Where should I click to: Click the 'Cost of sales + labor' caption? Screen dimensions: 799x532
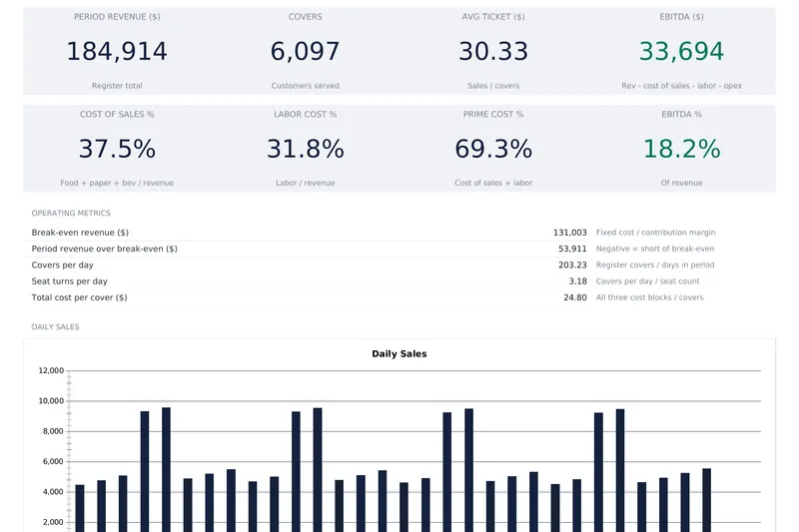click(x=493, y=183)
